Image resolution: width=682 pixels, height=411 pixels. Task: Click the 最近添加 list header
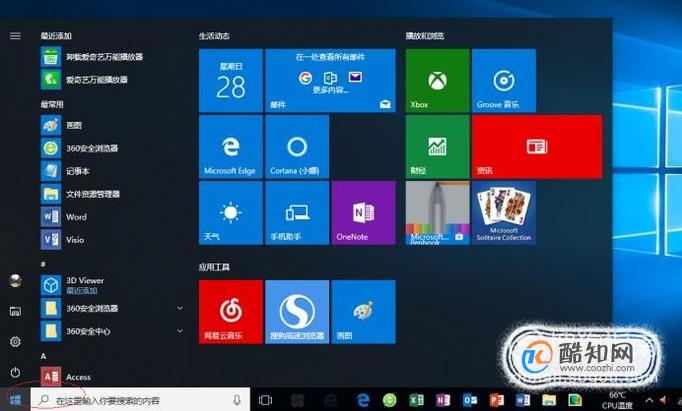point(56,36)
